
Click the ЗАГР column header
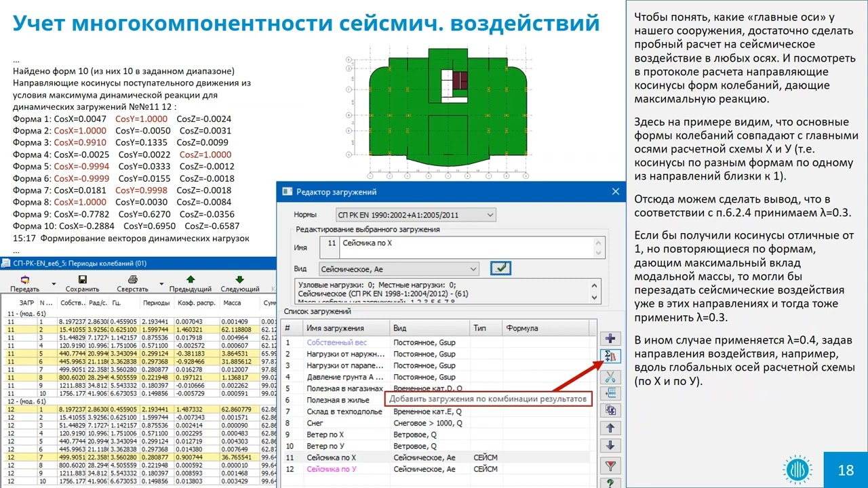click(x=26, y=303)
